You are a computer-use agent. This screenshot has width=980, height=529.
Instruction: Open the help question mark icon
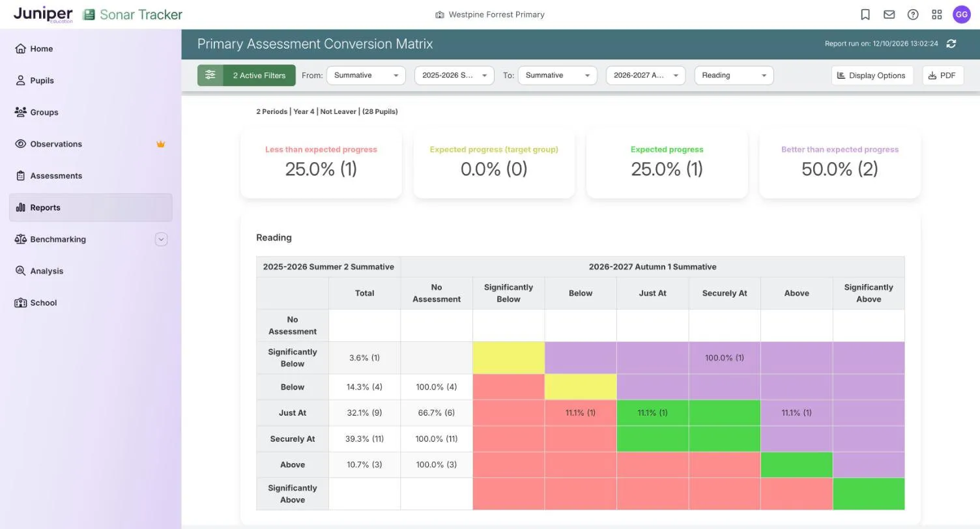pyautogui.click(x=913, y=14)
